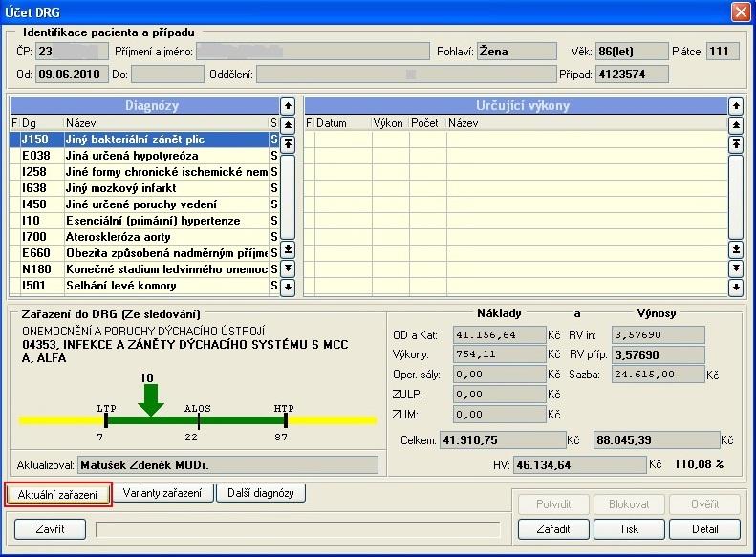This screenshot has height=557, width=756.
Task: Click the Zavřít button
Action: pos(50,529)
